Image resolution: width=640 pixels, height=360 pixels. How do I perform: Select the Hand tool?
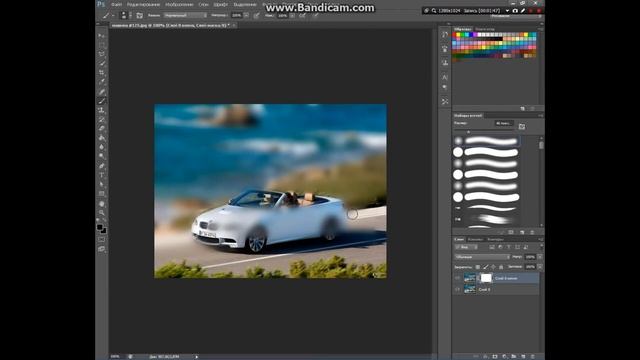click(102, 204)
